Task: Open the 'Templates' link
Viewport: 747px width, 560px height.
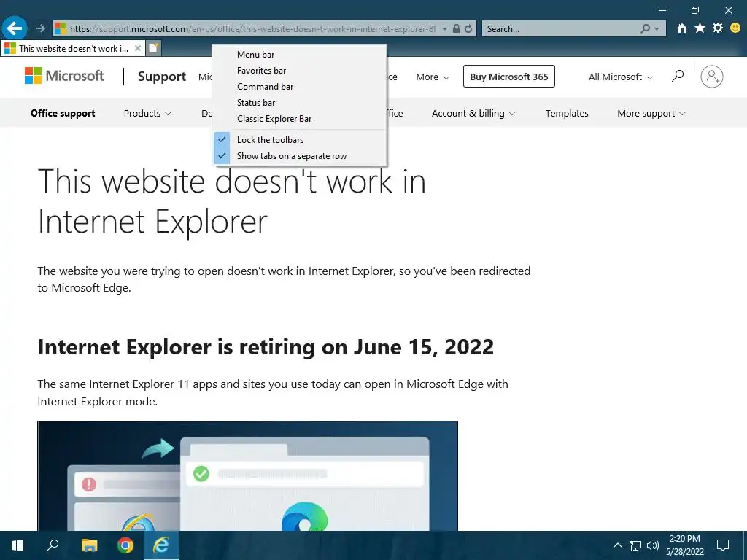Action: [566, 113]
